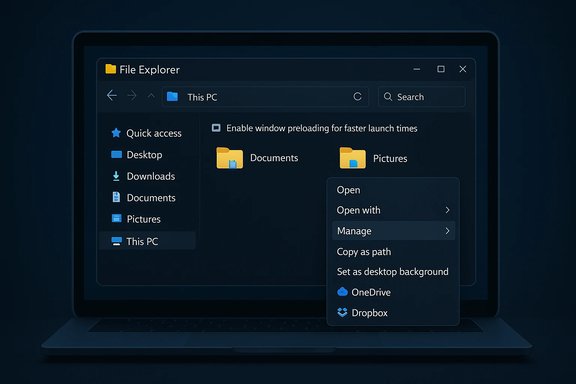Click the Pictures icon in sidebar
The height and width of the screenshot is (384, 576).
tap(116, 219)
